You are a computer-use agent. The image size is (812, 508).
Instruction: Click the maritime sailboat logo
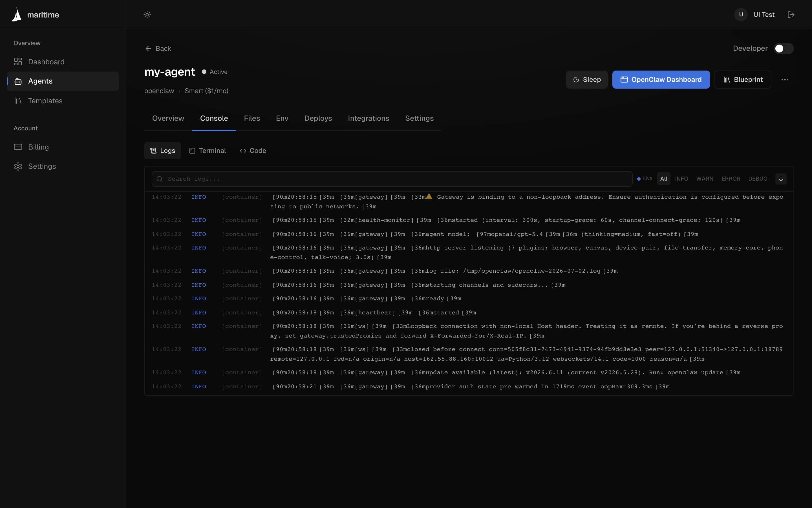[x=16, y=14]
